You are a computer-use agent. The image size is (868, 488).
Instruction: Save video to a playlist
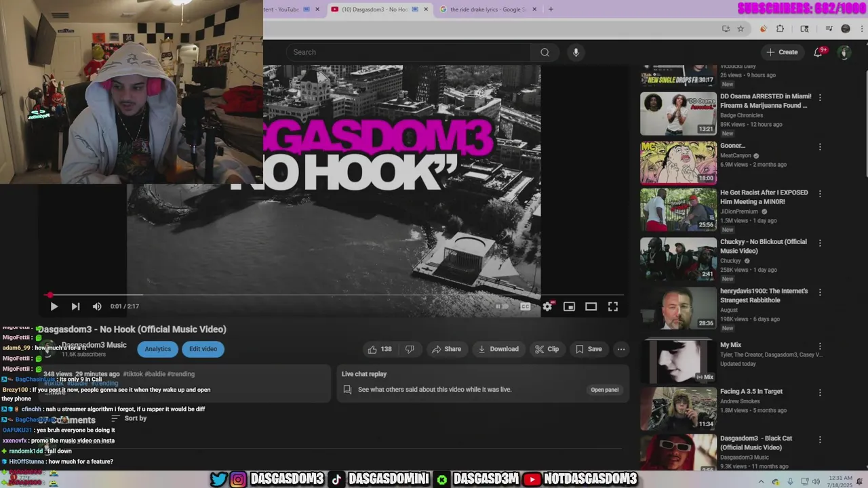pos(589,349)
